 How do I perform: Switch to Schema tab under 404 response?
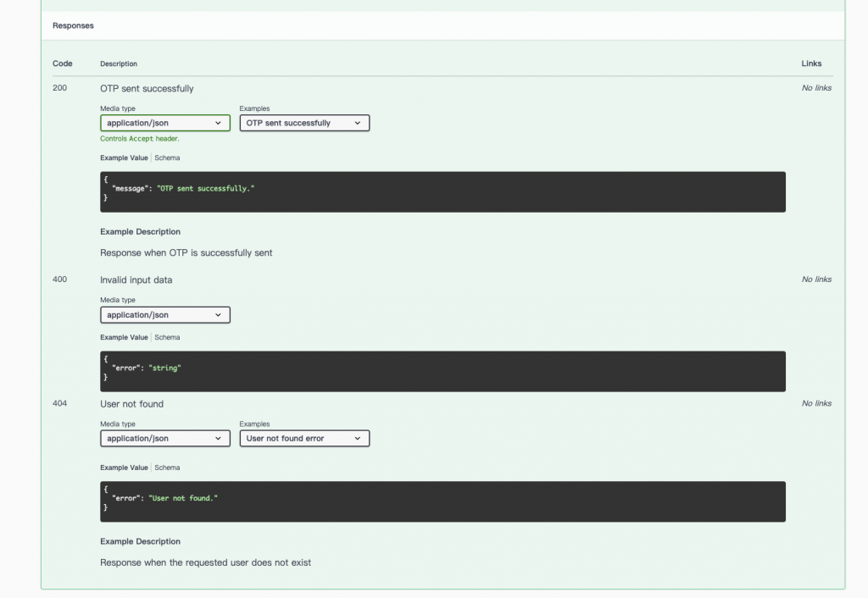(167, 468)
